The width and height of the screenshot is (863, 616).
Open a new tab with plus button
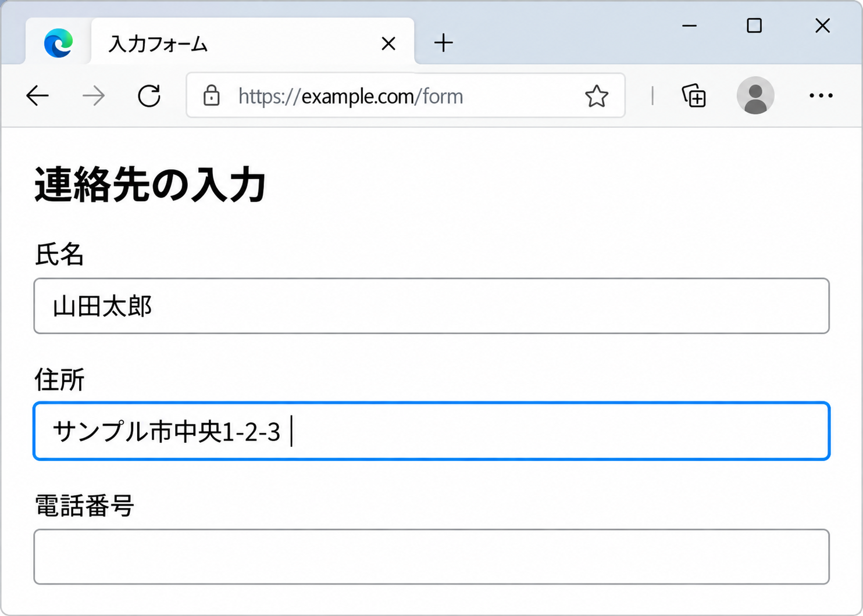coord(443,43)
